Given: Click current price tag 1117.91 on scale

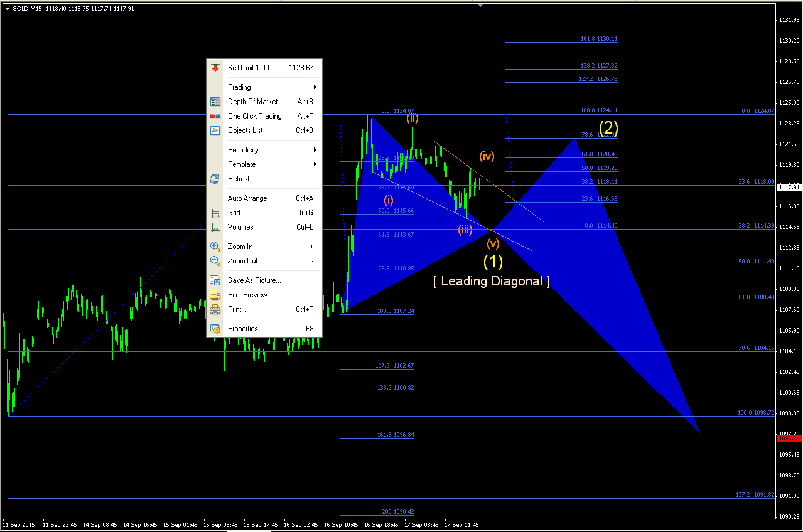Looking at the screenshot, I should click(789, 187).
